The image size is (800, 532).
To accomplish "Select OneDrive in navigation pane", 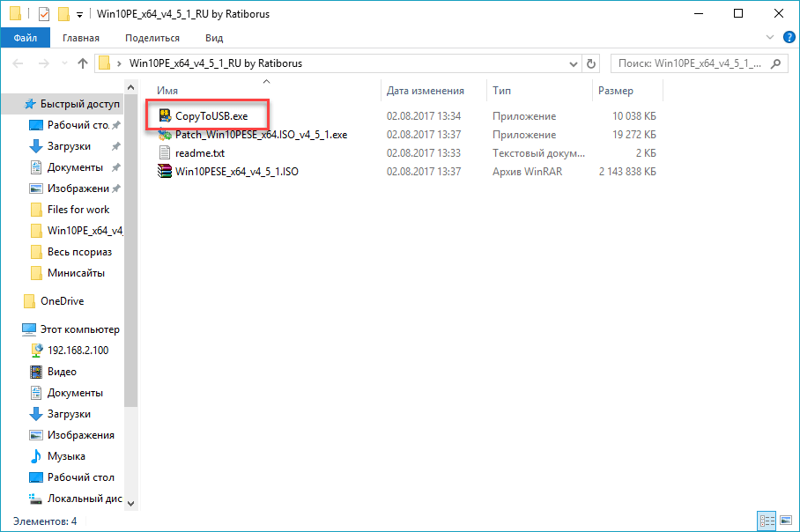I will tap(54, 301).
